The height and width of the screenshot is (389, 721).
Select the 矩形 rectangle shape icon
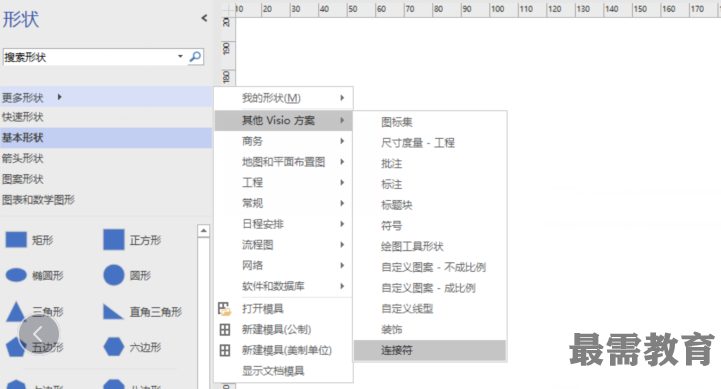point(16,240)
